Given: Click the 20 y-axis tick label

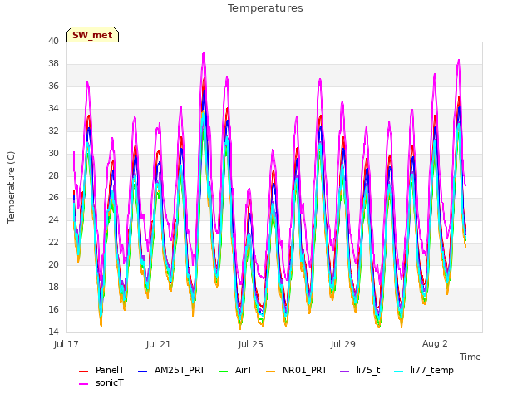Looking at the screenshot, I should click(x=53, y=264).
